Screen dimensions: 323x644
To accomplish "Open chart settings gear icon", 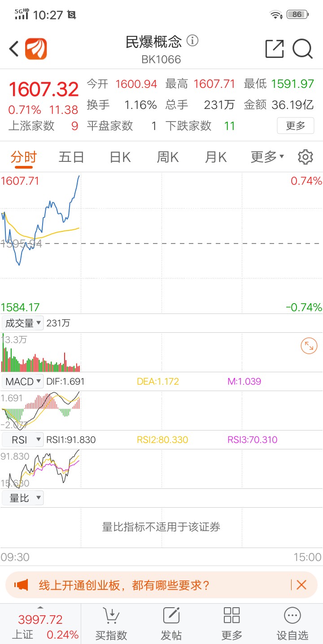I will pyautogui.click(x=306, y=157).
